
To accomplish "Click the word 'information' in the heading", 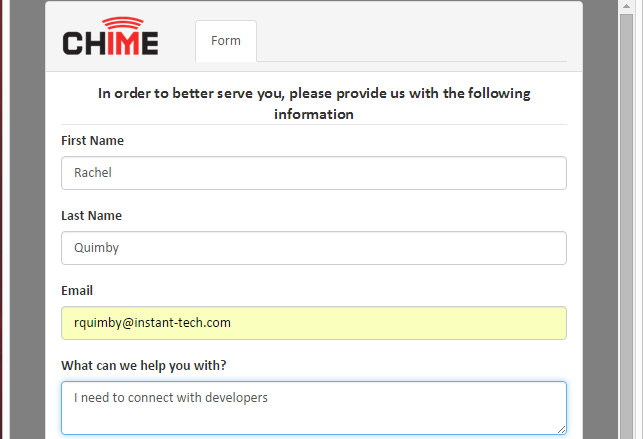I will click(x=314, y=114).
